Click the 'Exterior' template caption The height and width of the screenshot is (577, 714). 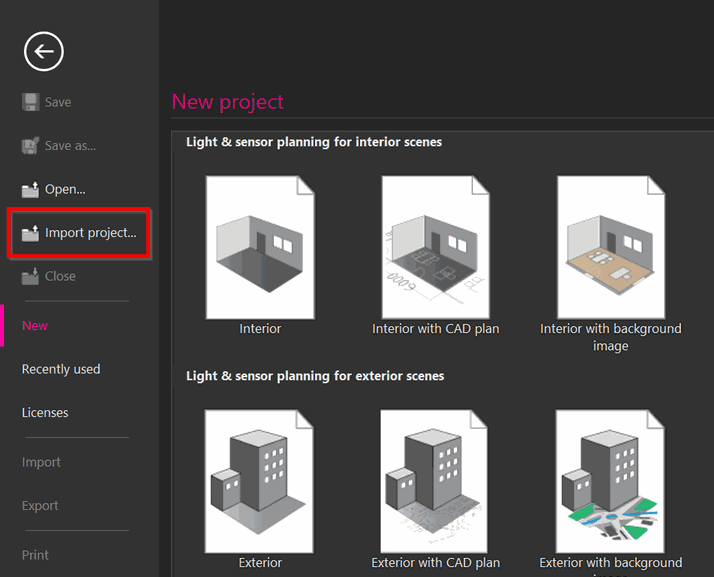[x=260, y=563]
